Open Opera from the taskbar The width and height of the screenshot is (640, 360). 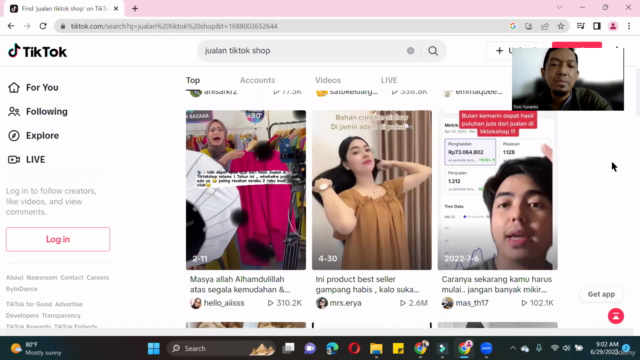pos(354,348)
